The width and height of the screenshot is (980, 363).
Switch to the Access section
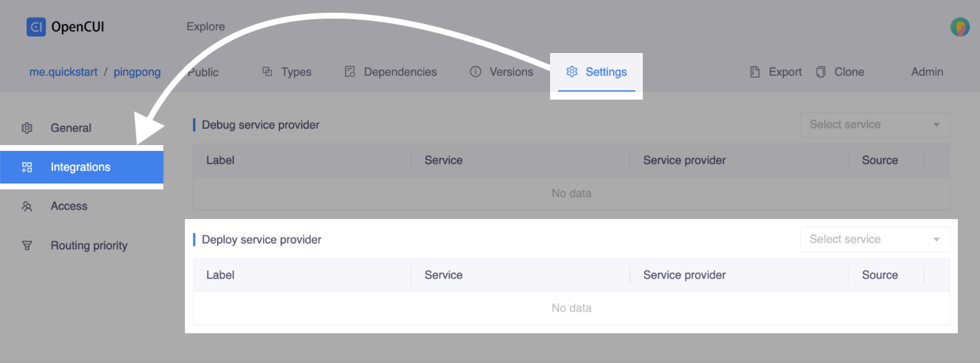[69, 206]
